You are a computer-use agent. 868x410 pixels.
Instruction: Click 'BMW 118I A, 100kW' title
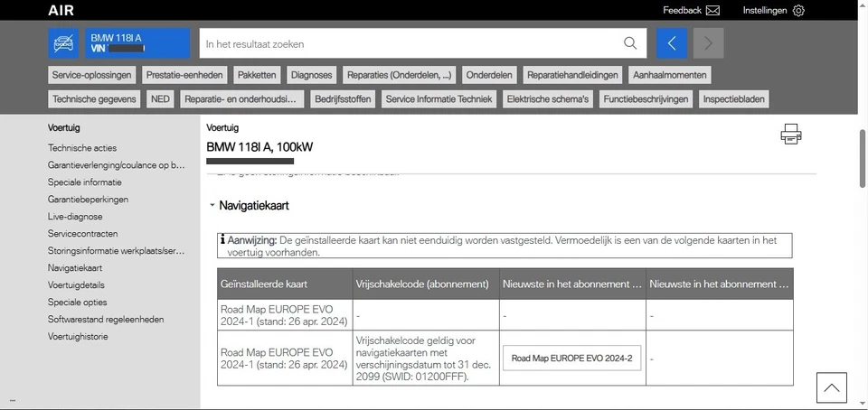260,147
